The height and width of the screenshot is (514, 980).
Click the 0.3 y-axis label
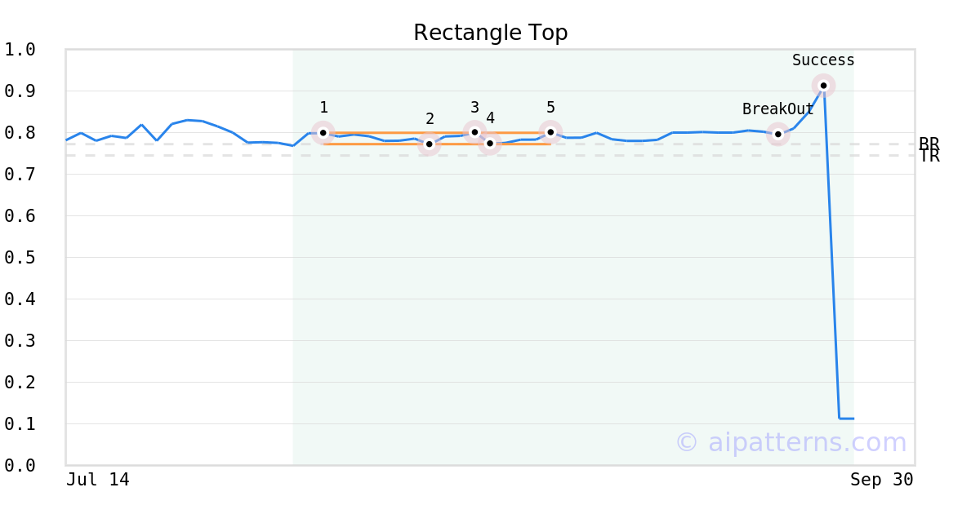coord(20,341)
